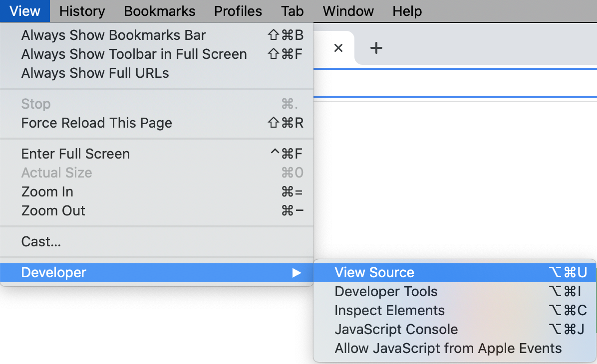The width and height of the screenshot is (597, 364).
Task: Choose Inspect Elements option
Action: pyautogui.click(x=389, y=311)
